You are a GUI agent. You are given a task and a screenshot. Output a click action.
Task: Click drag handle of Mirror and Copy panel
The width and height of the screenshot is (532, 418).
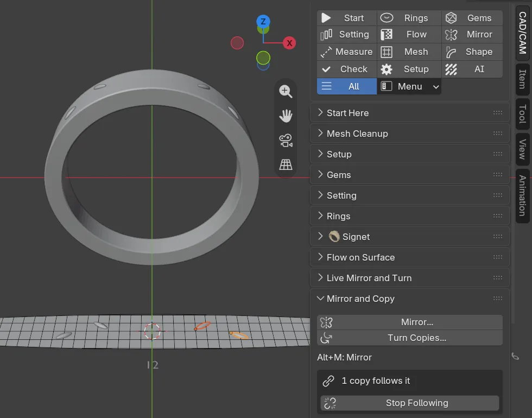(x=498, y=299)
